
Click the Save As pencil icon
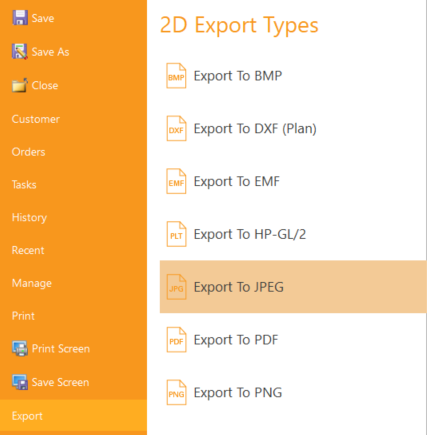[x=20, y=51]
